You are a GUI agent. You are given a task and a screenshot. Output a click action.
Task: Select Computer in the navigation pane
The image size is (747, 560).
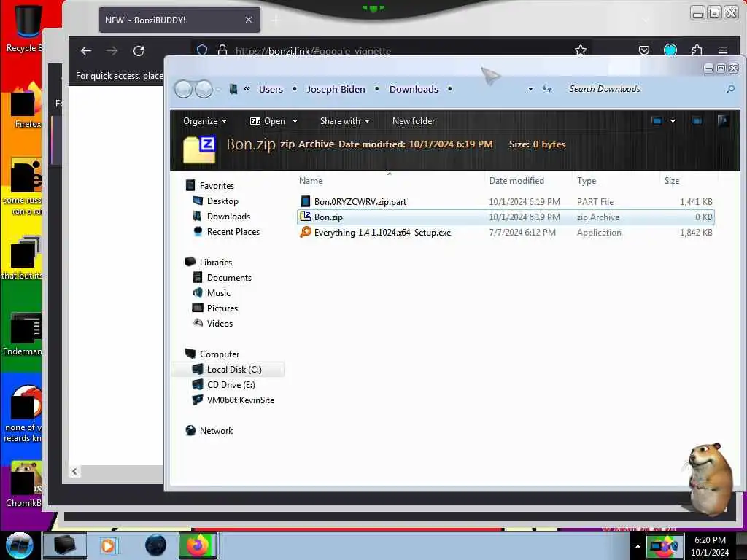coord(220,354)
